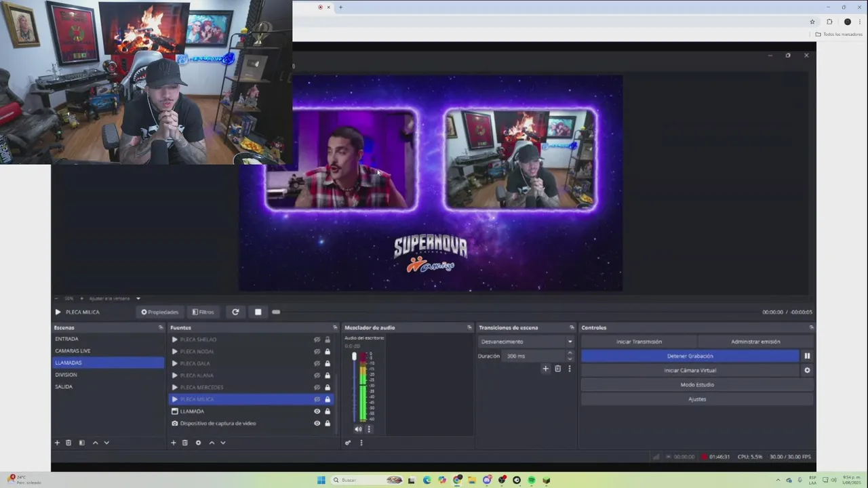
Task: Open virtual camera settings gear
Action: click(x=807, y=370)
